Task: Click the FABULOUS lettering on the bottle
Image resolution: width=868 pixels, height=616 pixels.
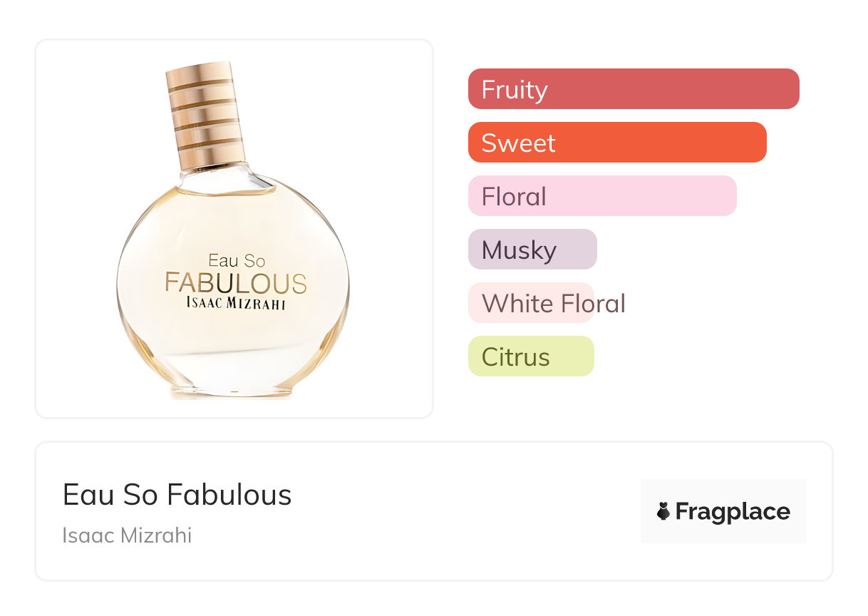Action: point(235,283)
